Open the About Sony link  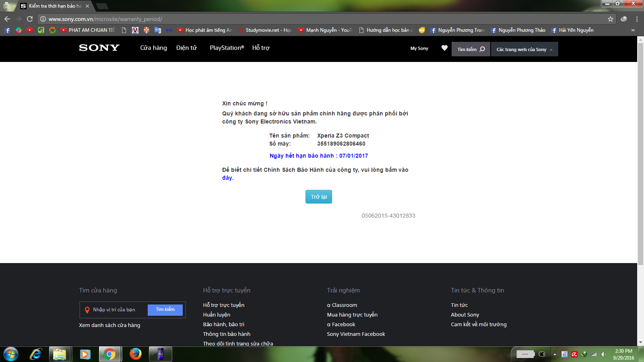pos(465,315)
